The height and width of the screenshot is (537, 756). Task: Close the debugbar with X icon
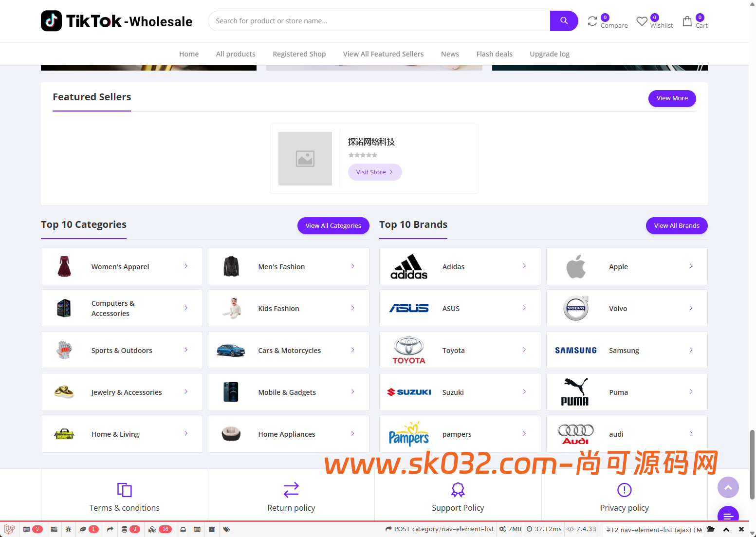[741, 529]
